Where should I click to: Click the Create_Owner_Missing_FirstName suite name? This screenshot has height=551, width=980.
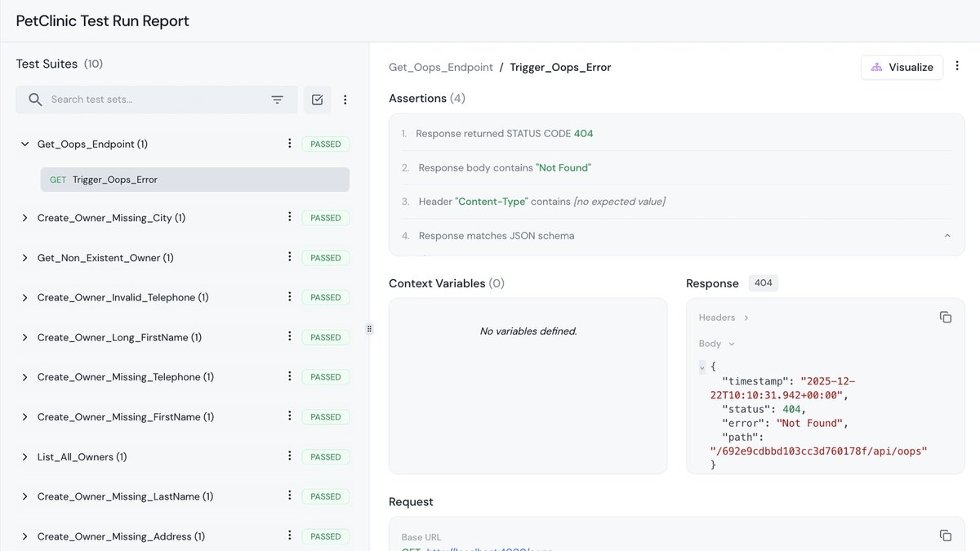[x=126, y=417]
